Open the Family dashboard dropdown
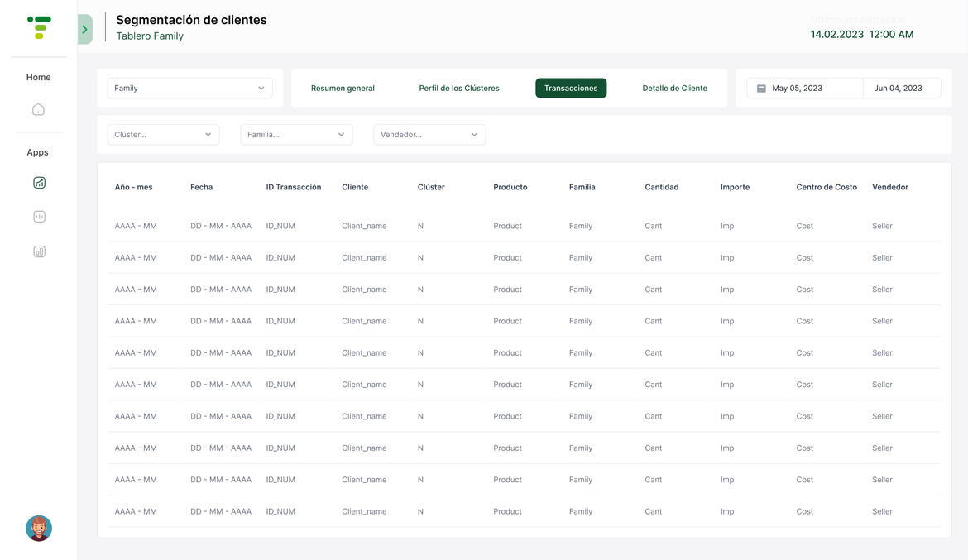This screenshot has width=968, height=560. (x=189, y=89)
